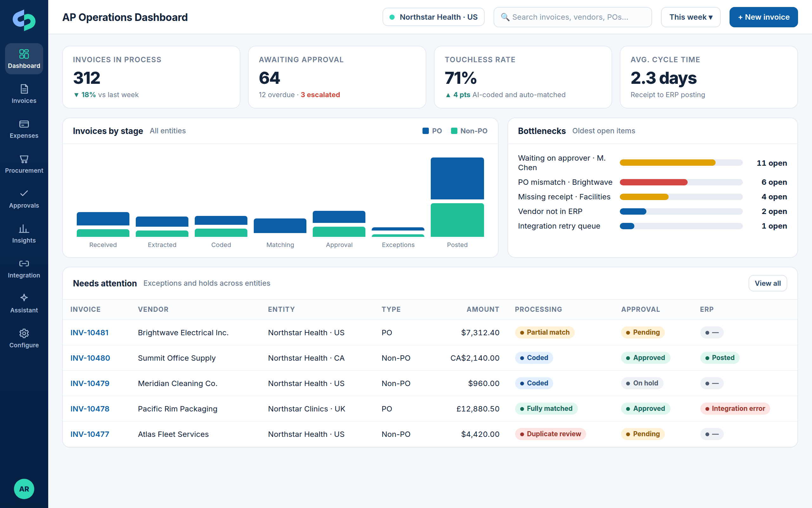Click the Integration retry queue bar

(681, 226)
